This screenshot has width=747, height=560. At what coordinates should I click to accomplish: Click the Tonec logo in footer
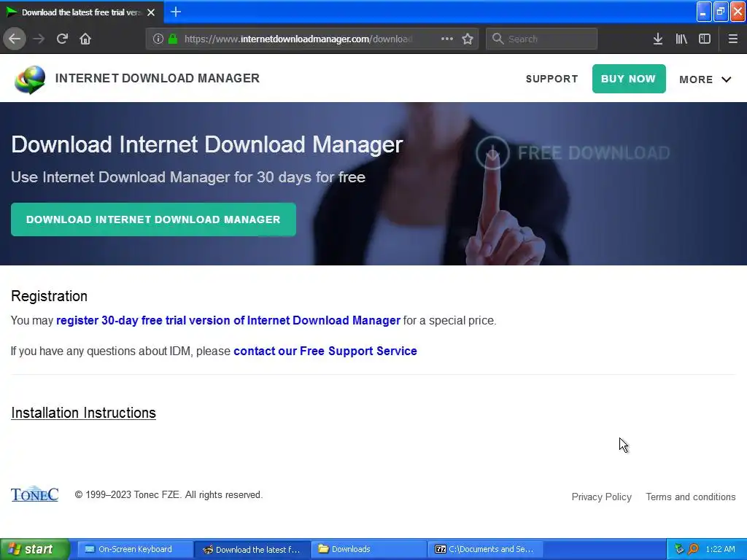35,495
